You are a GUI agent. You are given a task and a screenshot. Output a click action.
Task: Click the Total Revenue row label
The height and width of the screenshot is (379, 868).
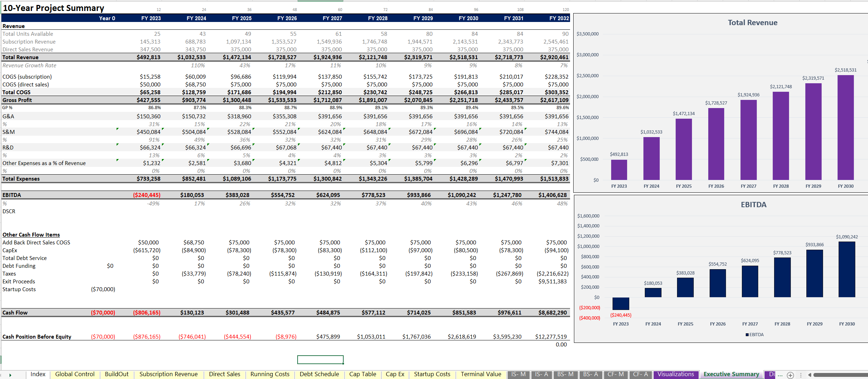[x=21, y=57]
